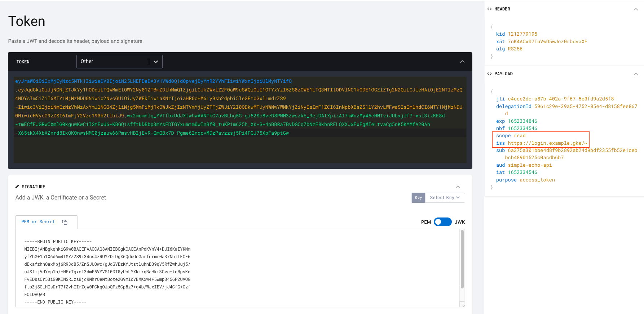Click the blue header segment of the token
The image size is (644, 314).
(153, 81)
